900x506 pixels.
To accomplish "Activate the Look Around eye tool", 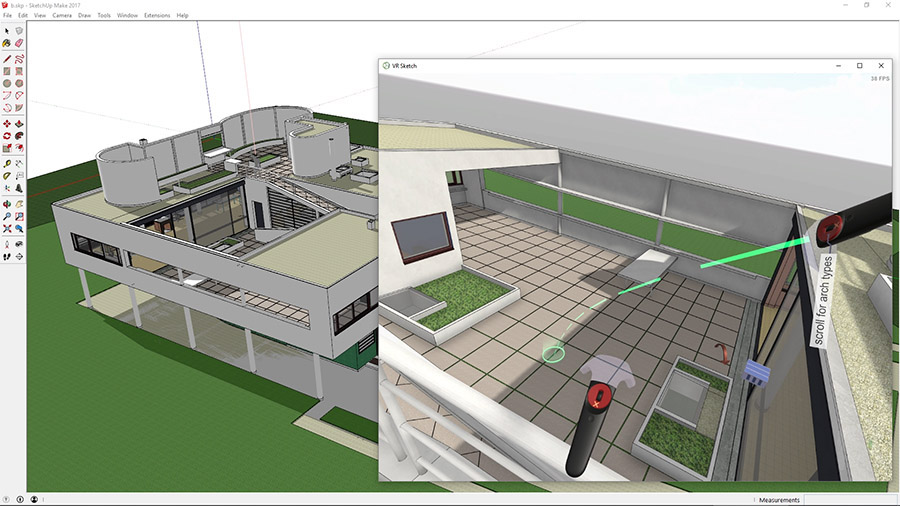I will tap(19, 244).
